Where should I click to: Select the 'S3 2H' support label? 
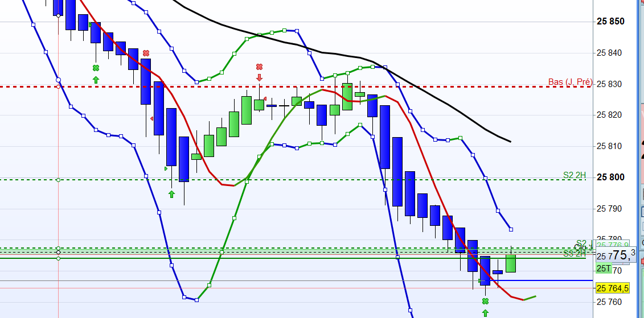tap(575, 254)
